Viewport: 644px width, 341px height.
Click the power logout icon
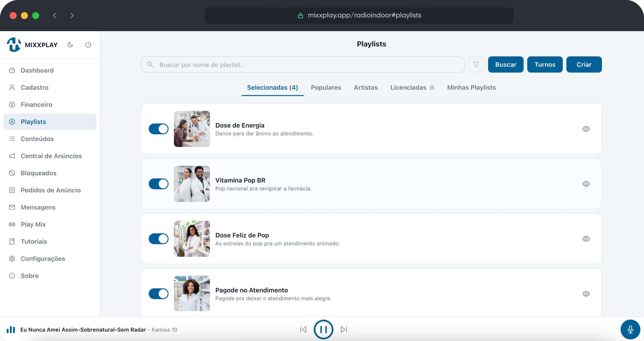coord(88,45)
